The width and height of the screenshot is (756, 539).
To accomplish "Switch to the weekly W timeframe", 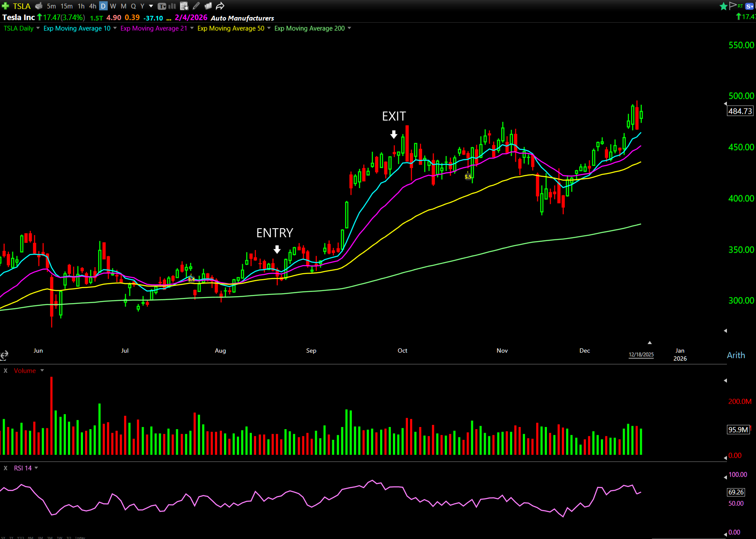I will pyautogui.click(x=113, y=6).
